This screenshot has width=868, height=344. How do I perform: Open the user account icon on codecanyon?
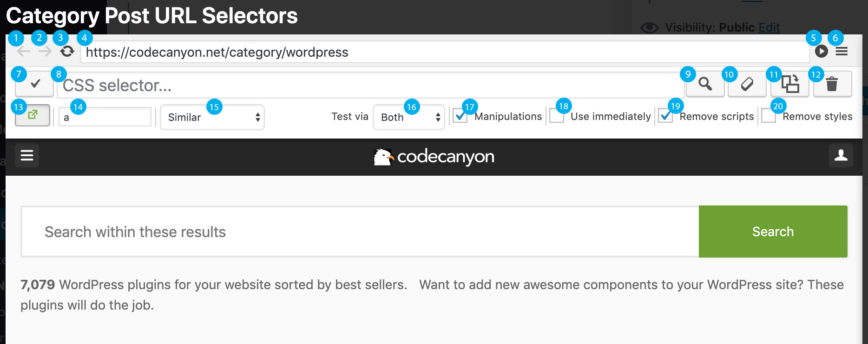tap(841, 155)
